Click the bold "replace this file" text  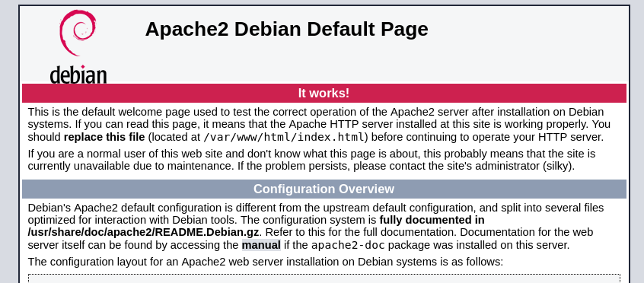pos(104,137)
